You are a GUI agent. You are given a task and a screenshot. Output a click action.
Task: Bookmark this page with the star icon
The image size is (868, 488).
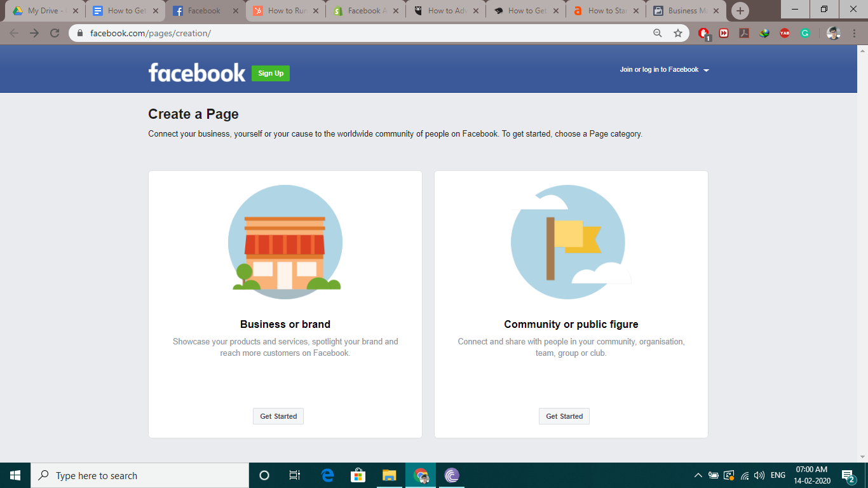tap(678, 33)
